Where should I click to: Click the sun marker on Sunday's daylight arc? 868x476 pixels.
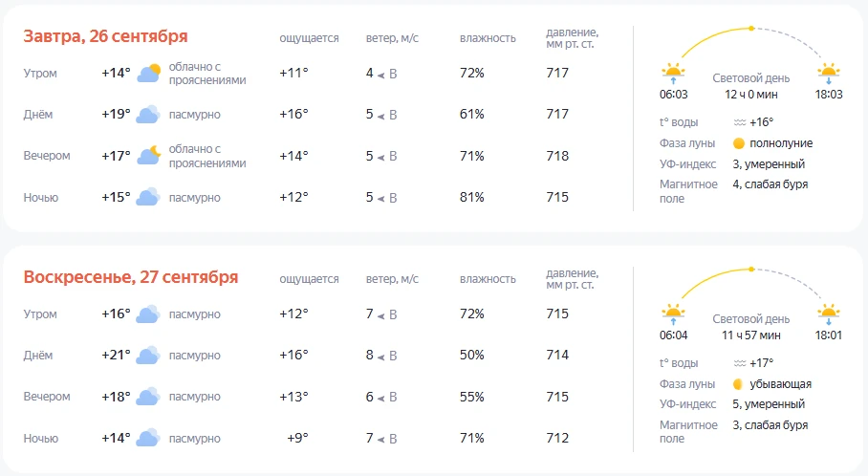(751, 269)
